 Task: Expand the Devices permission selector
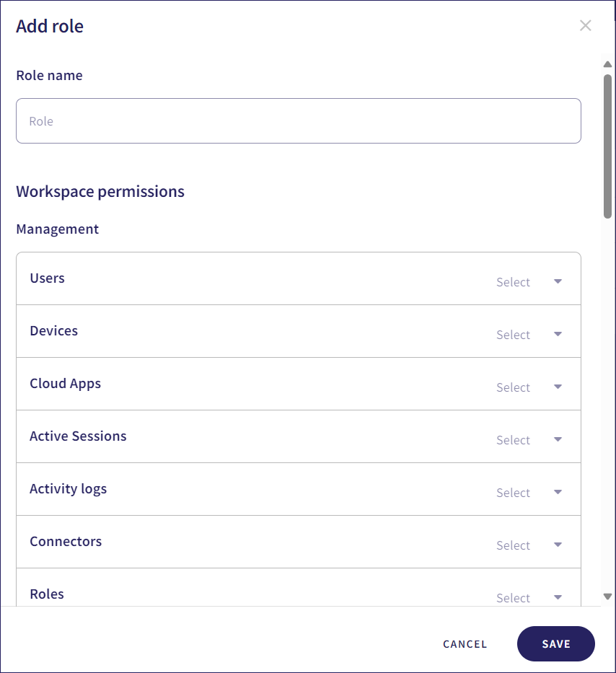(x=530, y=335)
